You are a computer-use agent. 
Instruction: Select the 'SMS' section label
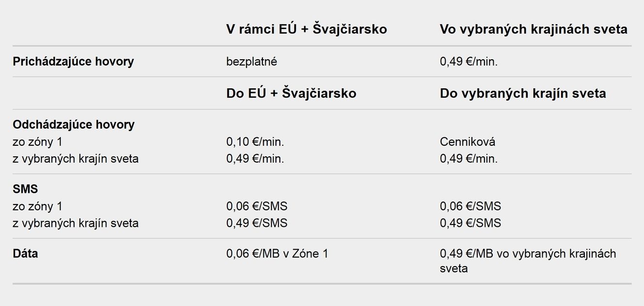(25, 189)
